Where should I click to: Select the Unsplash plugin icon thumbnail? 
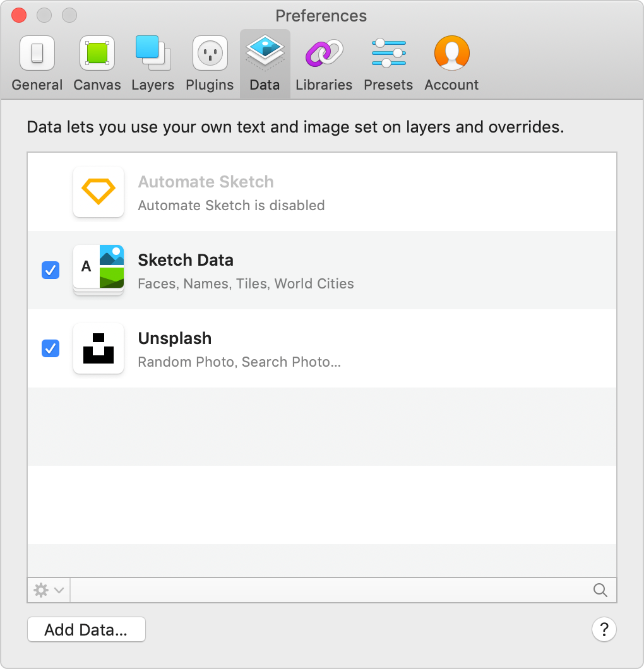click(x=98, y=348)
